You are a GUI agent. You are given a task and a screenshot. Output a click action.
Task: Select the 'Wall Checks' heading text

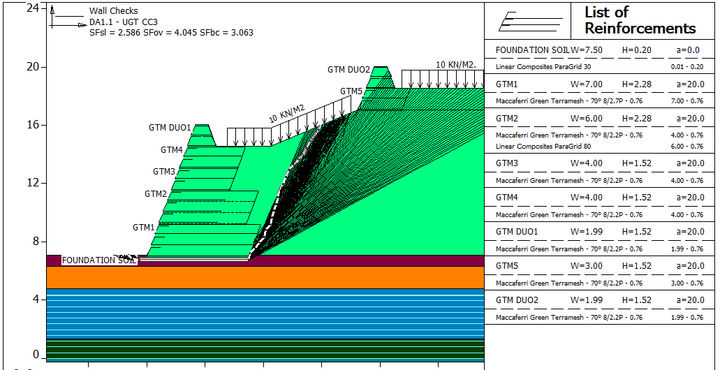113,11
